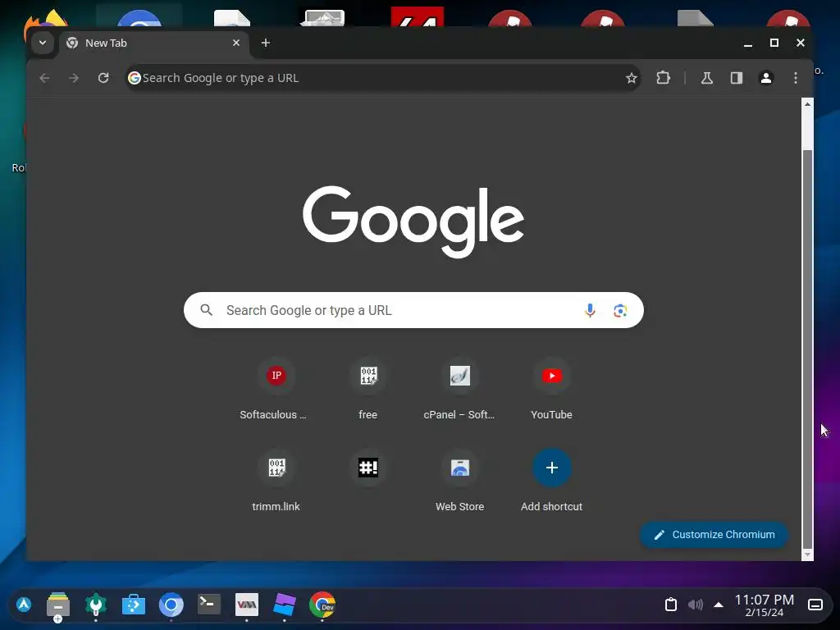Toggle the side panel icon

tap(737, 78)
